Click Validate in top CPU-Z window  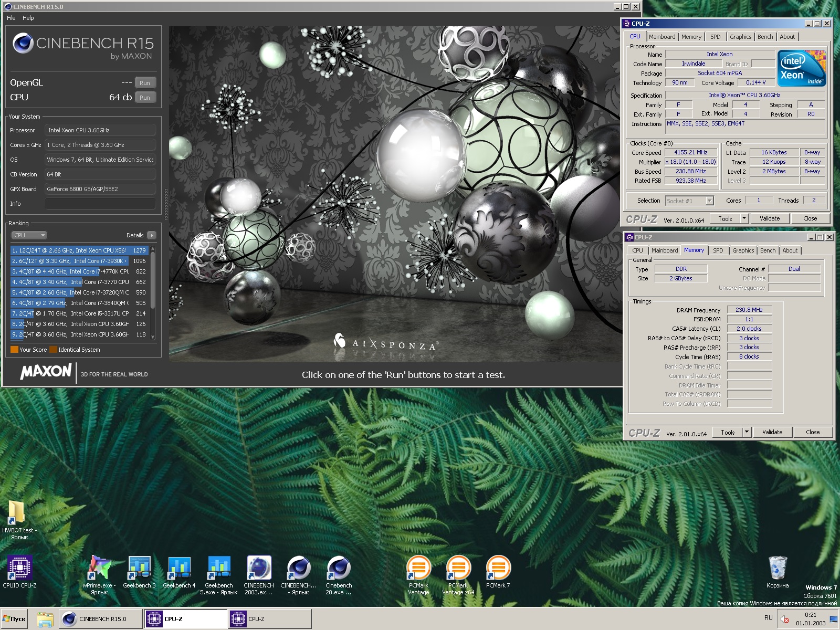coord(769,218)
